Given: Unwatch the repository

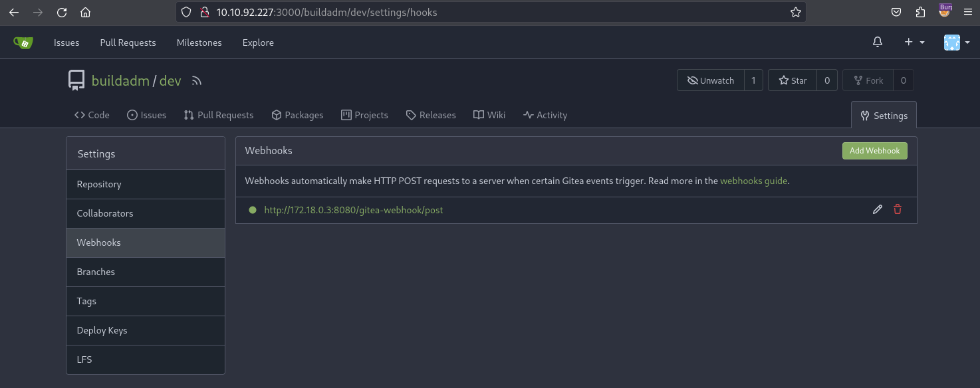Looking at the screenshot, I should [x=711, y=80].
